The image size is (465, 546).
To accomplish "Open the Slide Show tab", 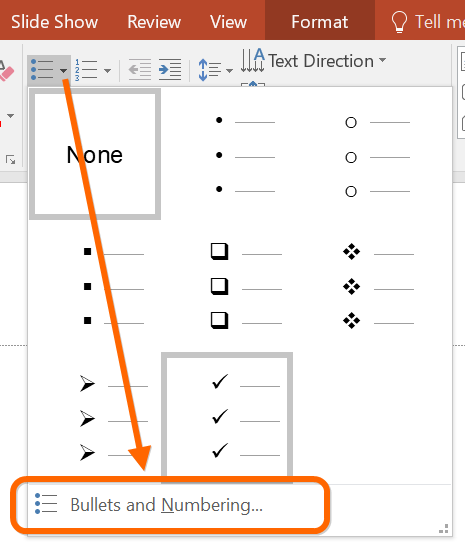I will pyautogui.click(x=54, y=22).
